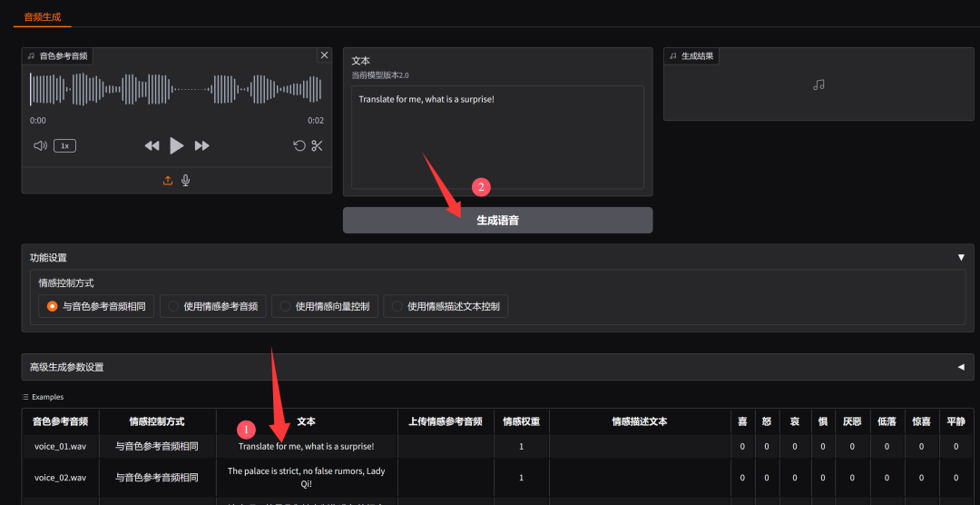Click the 生成语音 button
The height and width of the screenshot is (505, 980).
pos(497,220)
